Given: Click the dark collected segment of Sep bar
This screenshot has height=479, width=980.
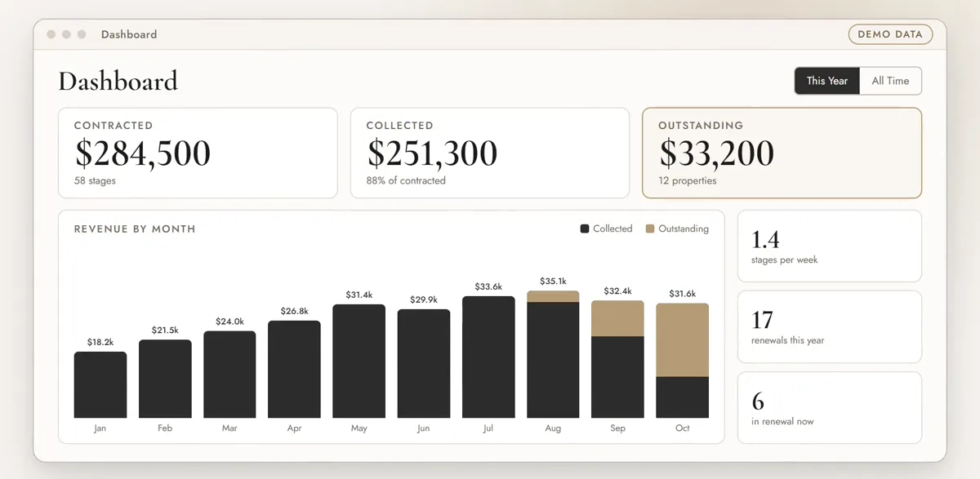Looking at the screenshot, I should (x=617, y=377).
